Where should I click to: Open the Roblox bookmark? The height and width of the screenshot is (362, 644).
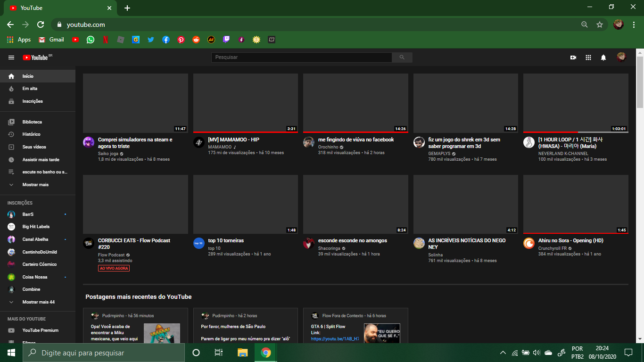point(121,40)
